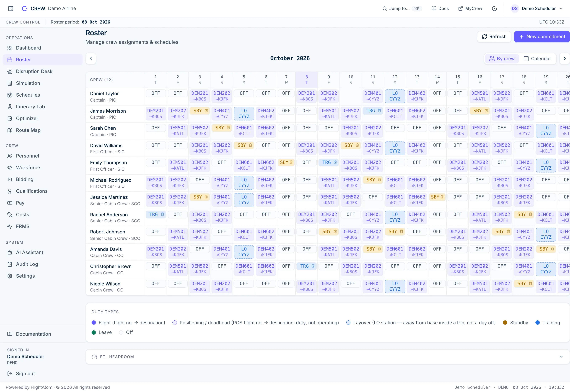Select day 8 column header
Image resolution: width=570 pixels, height=392 pixels.
click(307, 80)
